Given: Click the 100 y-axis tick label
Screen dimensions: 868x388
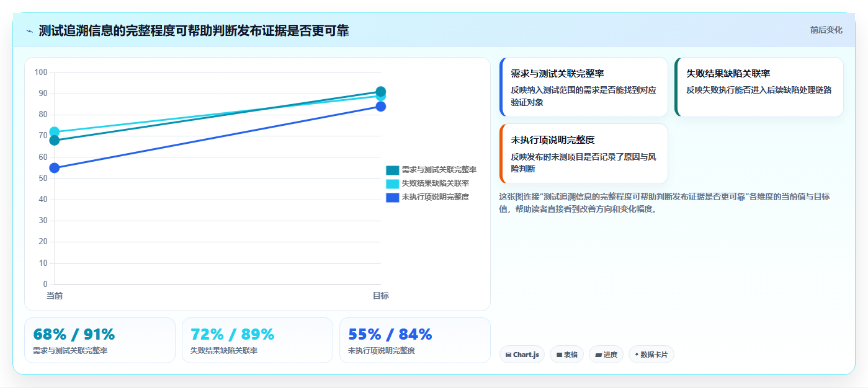Looking at the screenshot, I should point(41,73).
